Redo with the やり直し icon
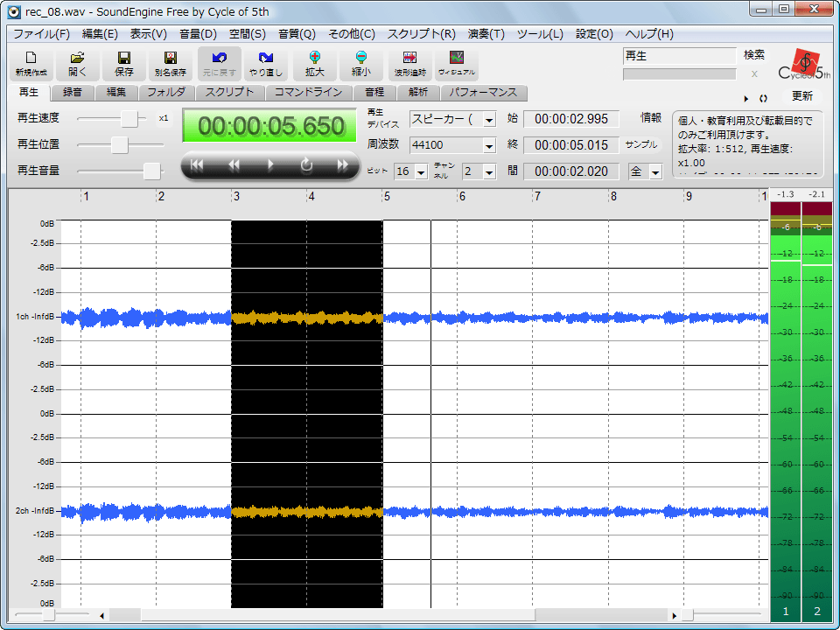The image size is (840, 630). tap(265, 63)
